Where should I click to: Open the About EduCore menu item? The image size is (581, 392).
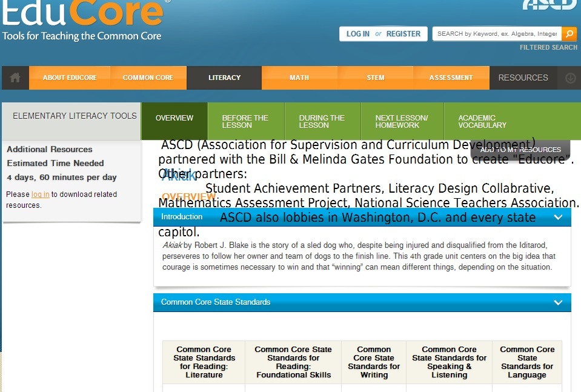pyautogui.click(x=70, y=78)
